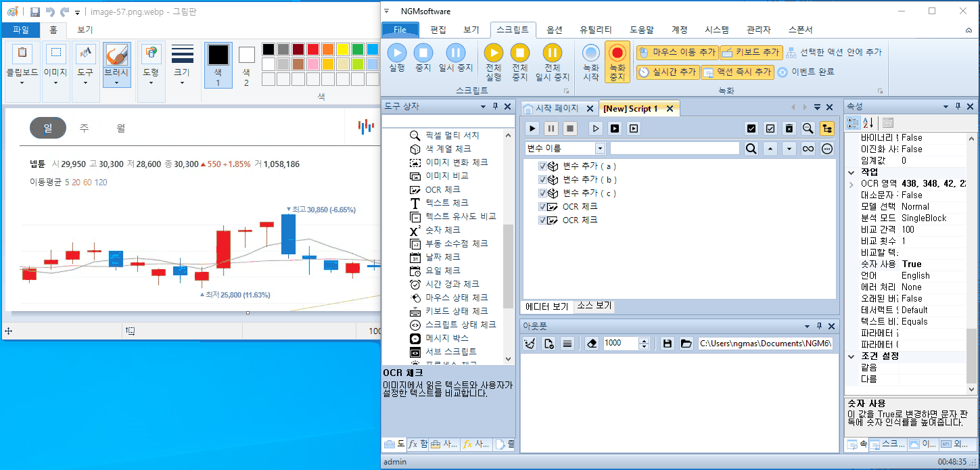Open the 유틸리티 ribbon tab
980x470 pixels.
596,30
